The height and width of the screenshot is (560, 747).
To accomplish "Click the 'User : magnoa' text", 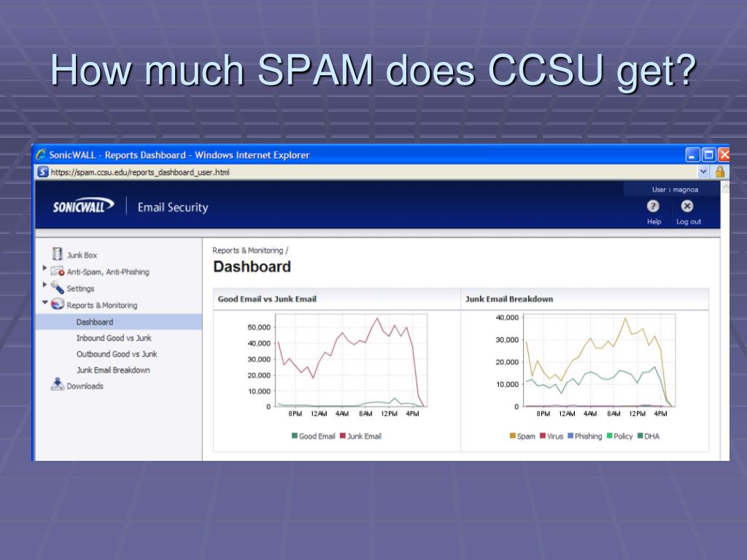I will 675,190.
